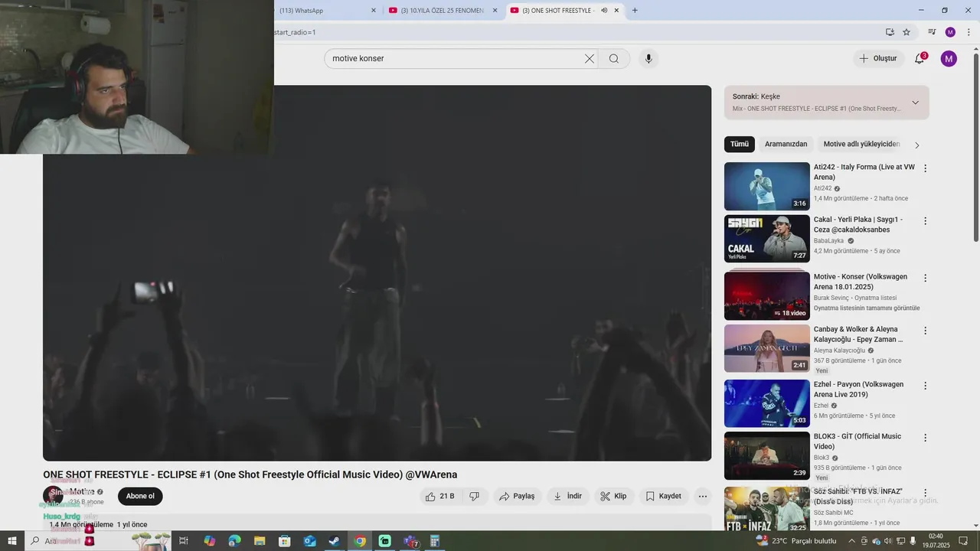Open options menu for Ati242 Italy Forma video
The height and width of the screenshot is (551, 980).
click(925, 168)
